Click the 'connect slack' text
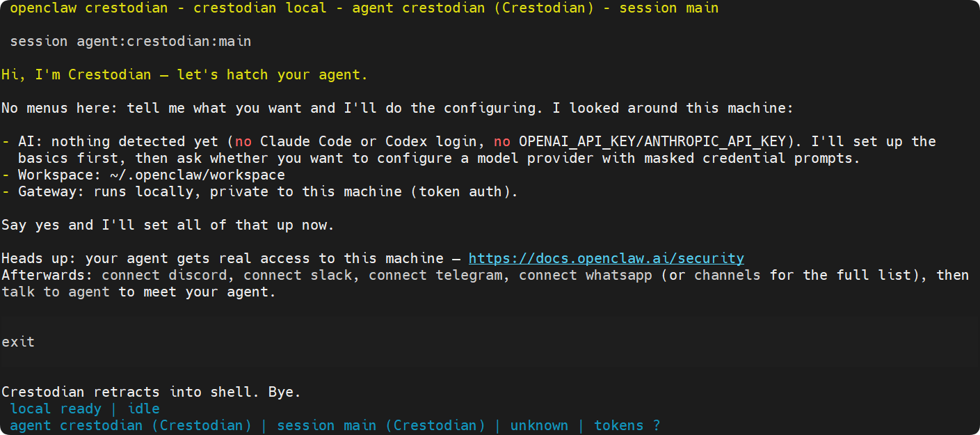Image resolution: width=980 pixels, height=435 pixels. (298, 275)
